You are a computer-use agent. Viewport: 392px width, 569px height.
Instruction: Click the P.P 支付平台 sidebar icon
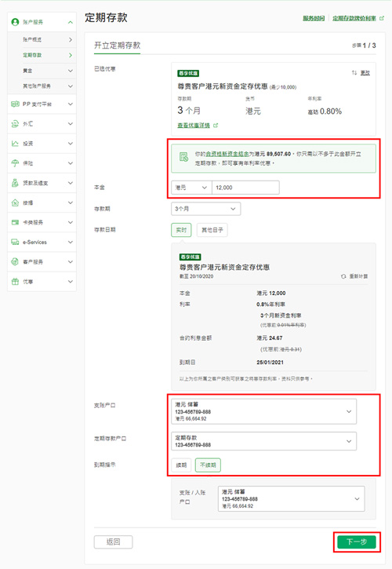coord(15,104)
